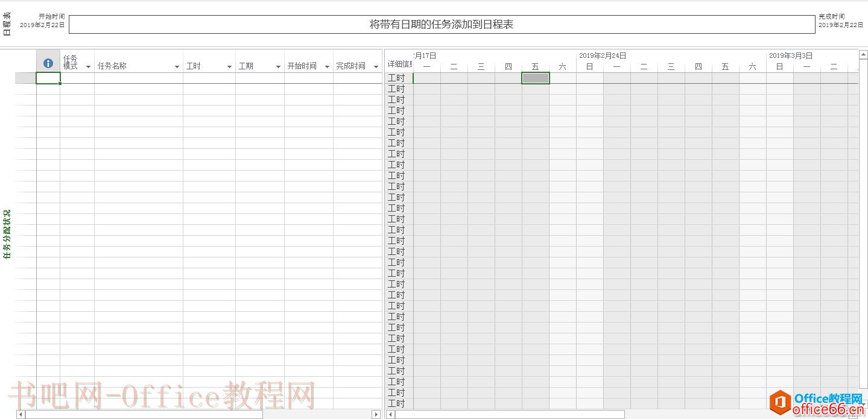Click the task table horizontal scrollbar thumb
The image size is (868, 419).
coord(144,414)
